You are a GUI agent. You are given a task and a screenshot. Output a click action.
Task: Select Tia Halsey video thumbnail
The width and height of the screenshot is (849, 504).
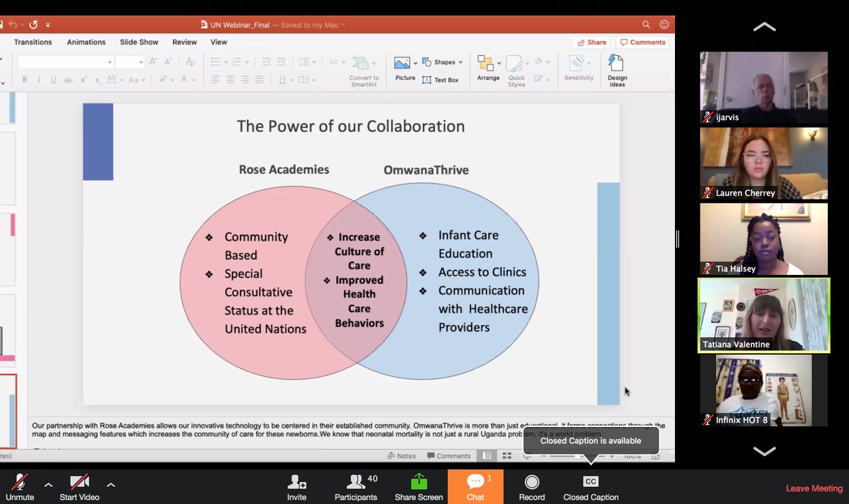(764, 239)
